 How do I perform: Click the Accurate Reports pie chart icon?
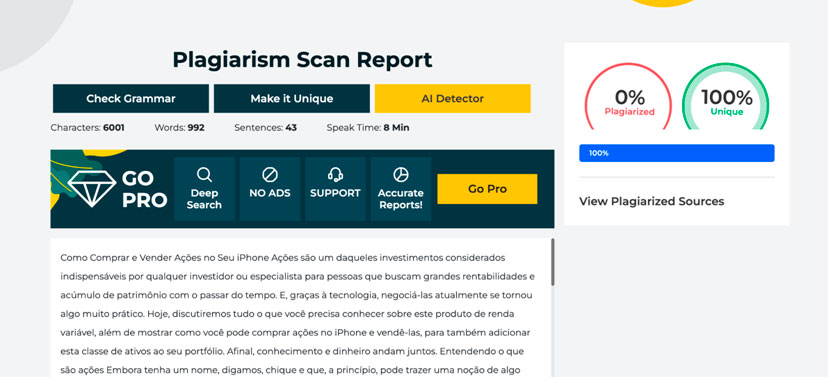tap(401, 175)
